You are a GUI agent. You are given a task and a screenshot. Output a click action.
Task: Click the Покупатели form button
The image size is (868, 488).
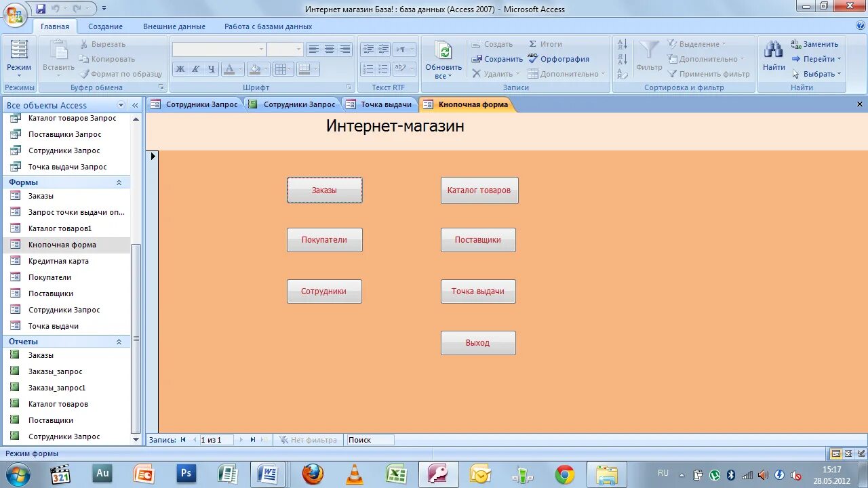325,240
